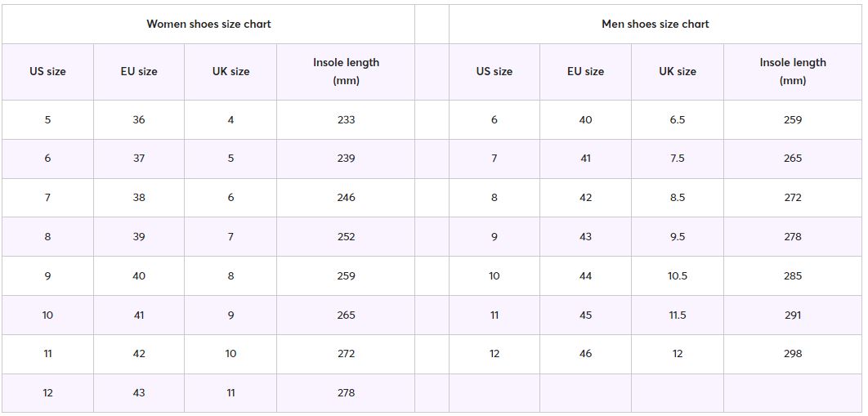
Task: Select the men's EU size column header
Action: [586, 71]
